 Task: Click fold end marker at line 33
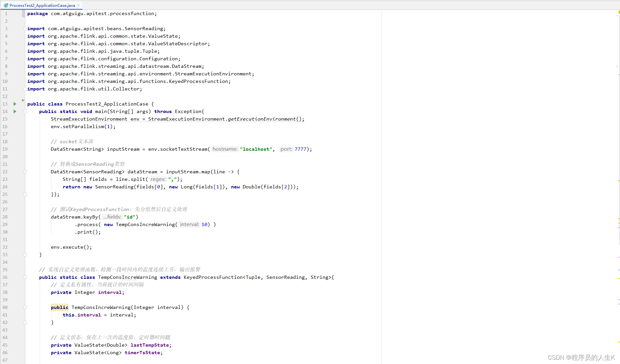point(25,255)
